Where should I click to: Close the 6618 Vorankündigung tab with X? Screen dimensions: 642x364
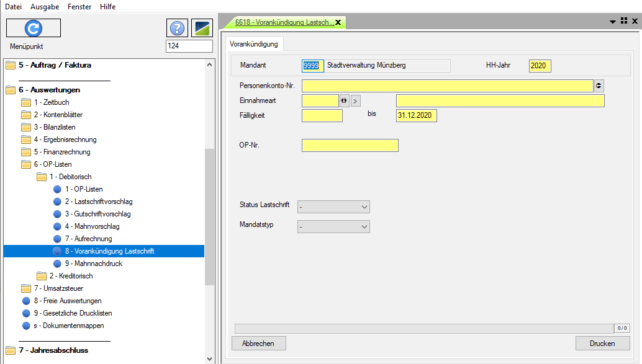tap(338, 22)
